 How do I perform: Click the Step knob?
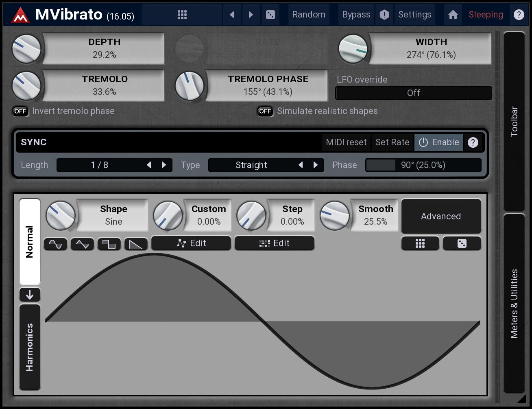pyautogui.click(x=251, y=216)
